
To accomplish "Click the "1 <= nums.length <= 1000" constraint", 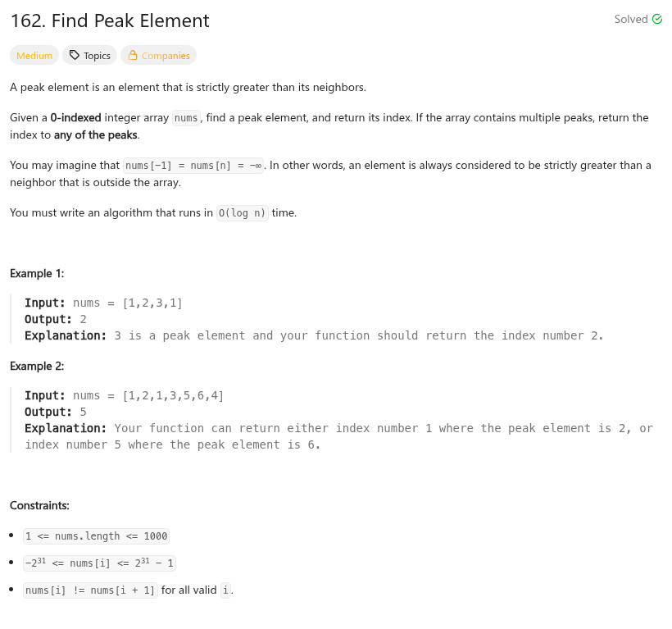I will pyautogui.click(x=97, y=536).
